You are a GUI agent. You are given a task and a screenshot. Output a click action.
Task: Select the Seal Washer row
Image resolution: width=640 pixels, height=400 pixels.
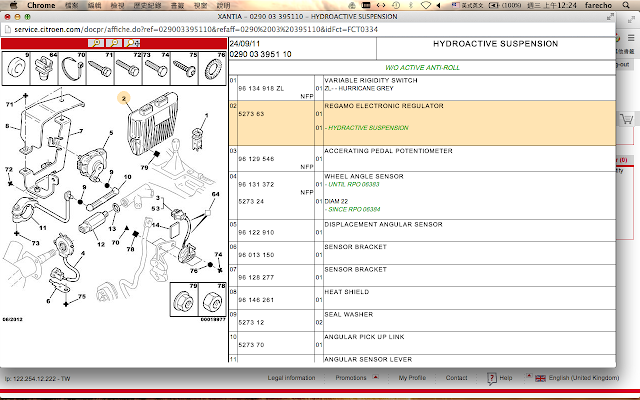pyautogui.click(x=422, y=320)
